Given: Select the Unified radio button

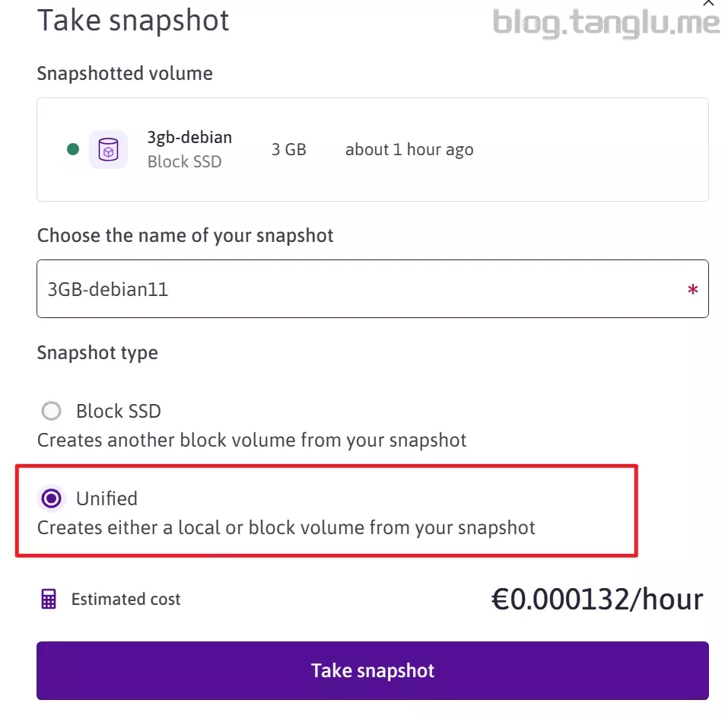Looking at the screenshot, I should point(51,499).
